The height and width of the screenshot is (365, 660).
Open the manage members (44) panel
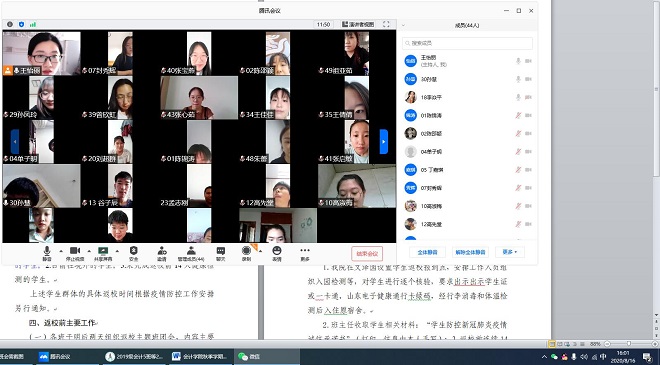(191, 253)
